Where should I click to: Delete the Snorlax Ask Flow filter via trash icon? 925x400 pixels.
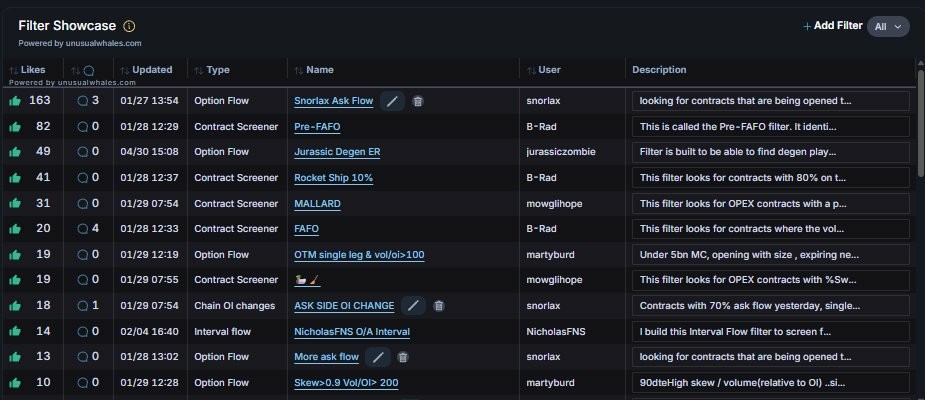(418, 101)
